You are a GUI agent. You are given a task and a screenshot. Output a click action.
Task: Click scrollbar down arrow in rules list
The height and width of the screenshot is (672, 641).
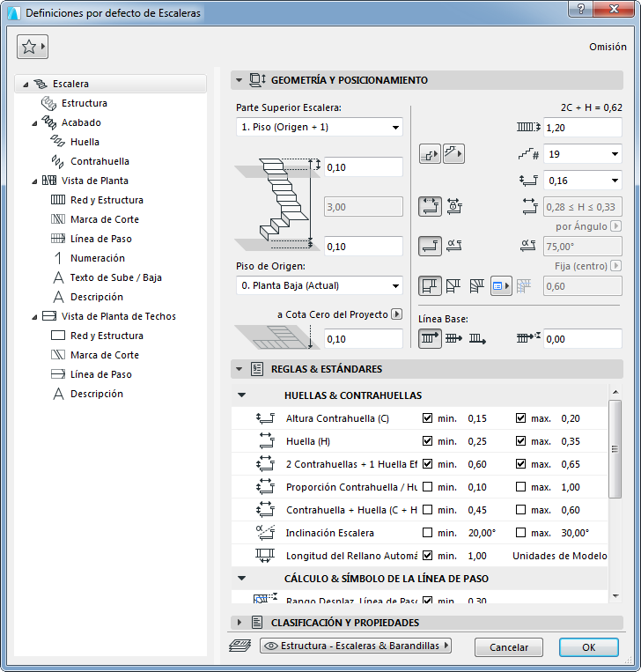615,596
